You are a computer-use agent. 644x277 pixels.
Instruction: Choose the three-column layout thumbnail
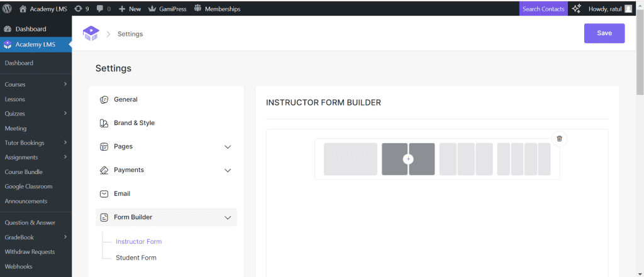click(x=466, y=159)
